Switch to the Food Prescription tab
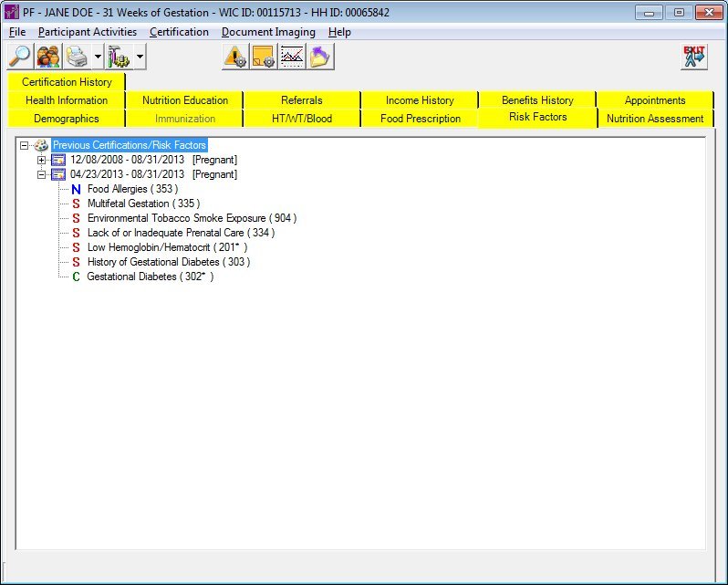This screenshot has width=728, height=585. (x=421, y=119)
